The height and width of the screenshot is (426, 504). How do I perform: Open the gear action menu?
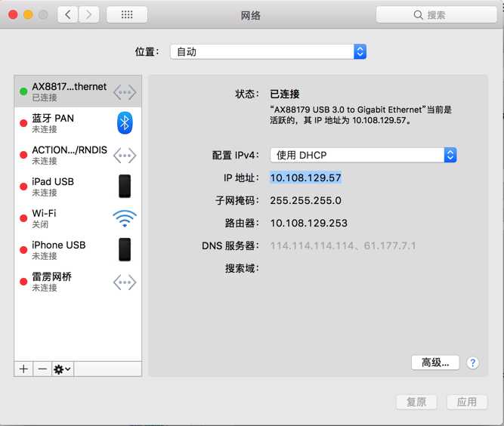click(63, 369)
